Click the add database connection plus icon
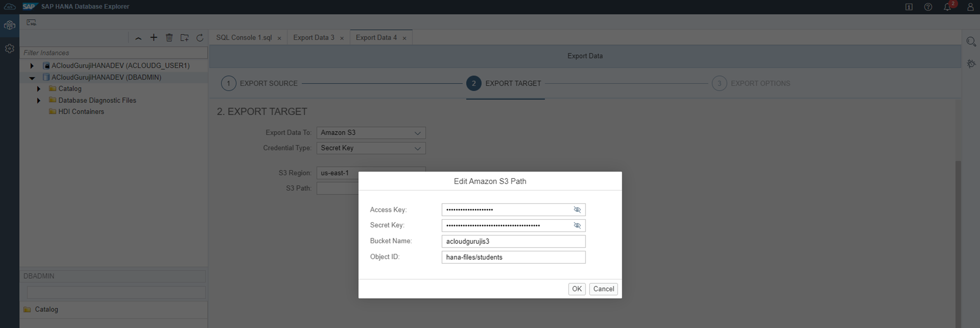The width and height of the screenshot is (980, 328). (x=154, y=38)
